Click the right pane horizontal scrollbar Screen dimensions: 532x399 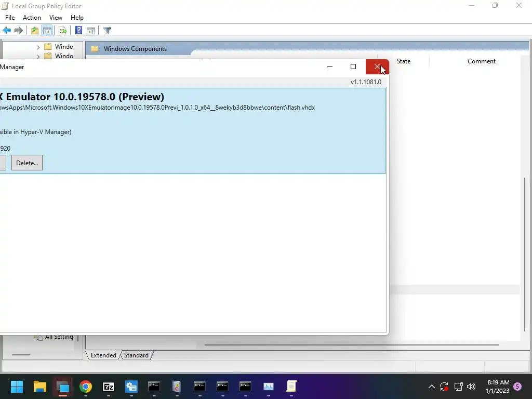(x=352, y=345)
